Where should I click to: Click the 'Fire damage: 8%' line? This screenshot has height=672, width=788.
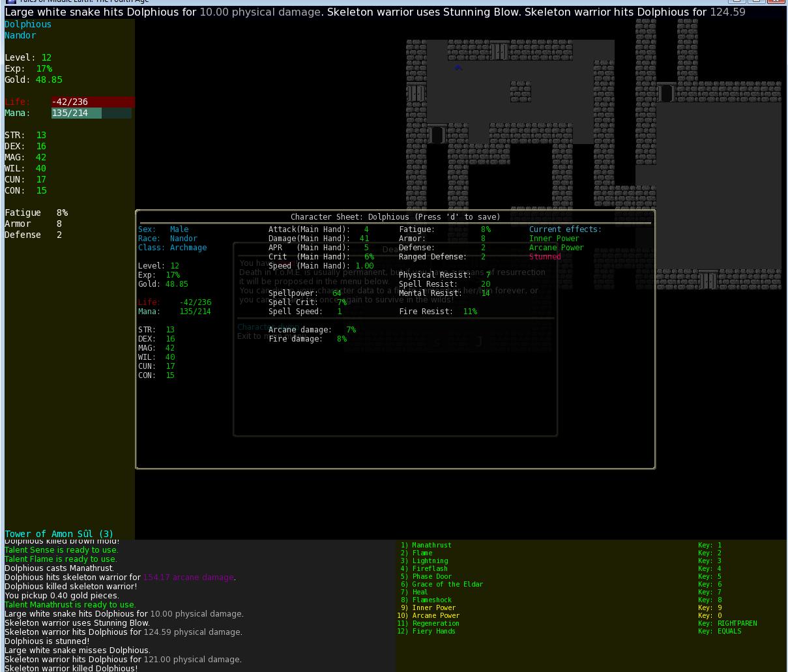pos(308,339)
